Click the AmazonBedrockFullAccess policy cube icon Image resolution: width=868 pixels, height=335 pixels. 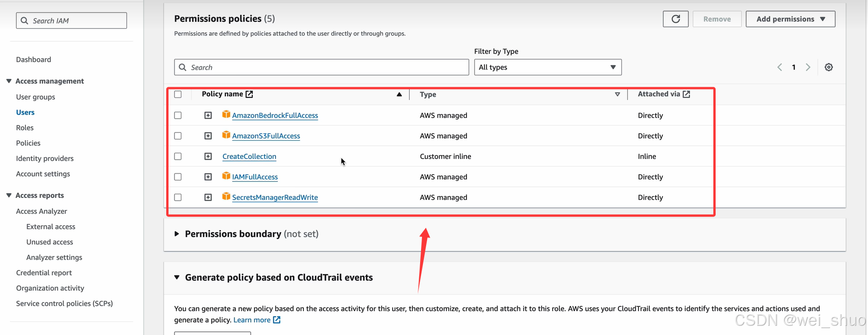coord(226,114)
